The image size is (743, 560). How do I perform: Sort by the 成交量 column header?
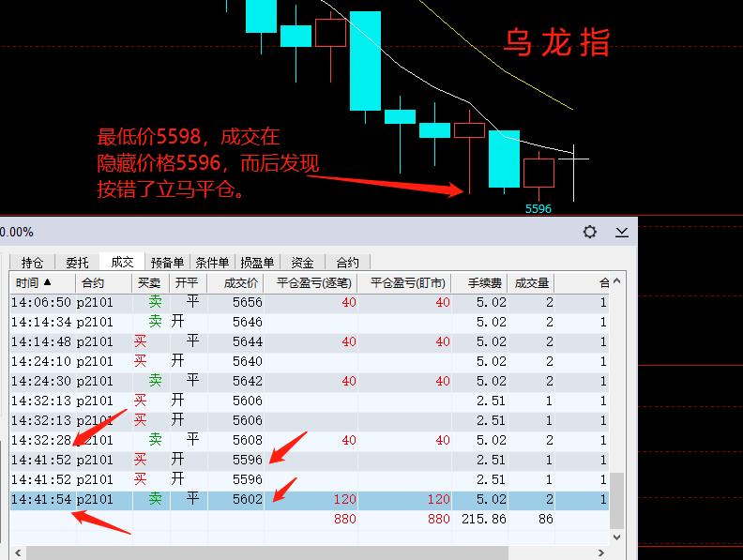[x=531, y=283]
